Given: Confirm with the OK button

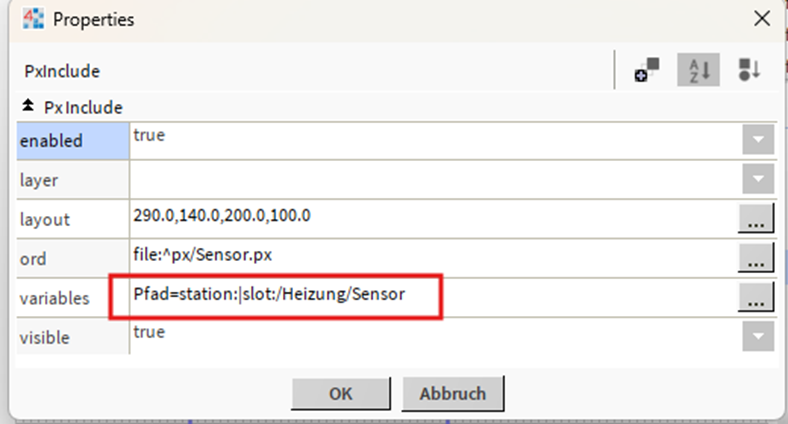Looking at the screenshot, I should tap(341, 393).
